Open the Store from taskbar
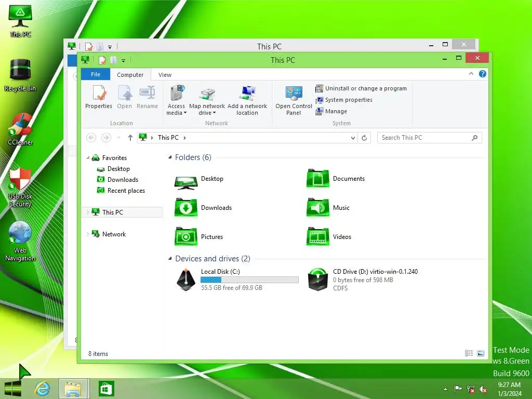 point(106,389)
